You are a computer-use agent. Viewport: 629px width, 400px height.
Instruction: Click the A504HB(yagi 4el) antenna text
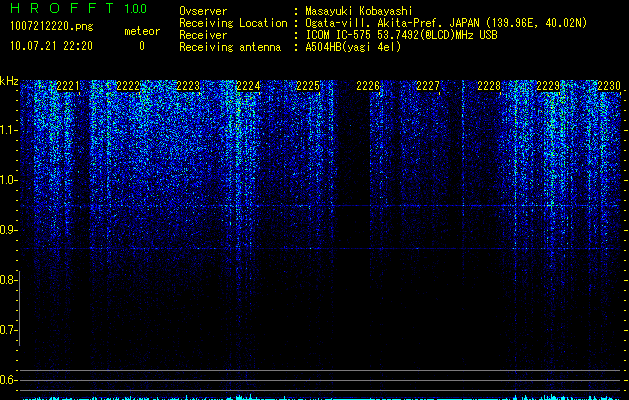point(353,47)
